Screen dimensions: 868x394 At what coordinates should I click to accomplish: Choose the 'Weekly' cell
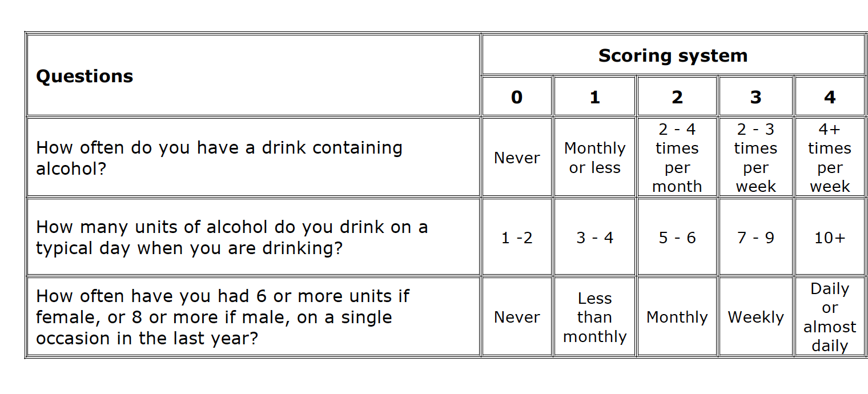(x=756, y=317)
